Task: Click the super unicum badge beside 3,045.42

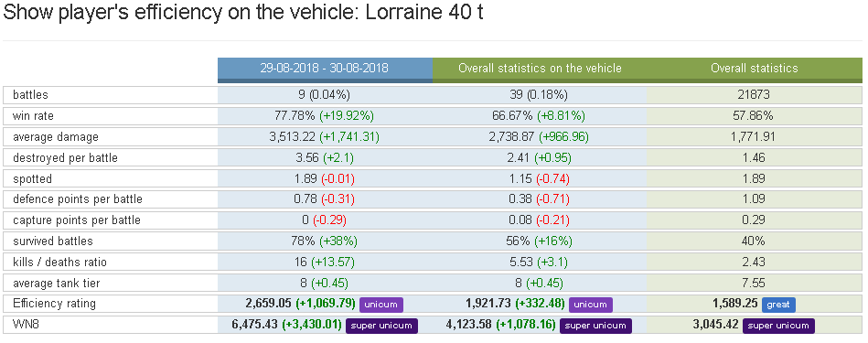Action: coord(778,326)
